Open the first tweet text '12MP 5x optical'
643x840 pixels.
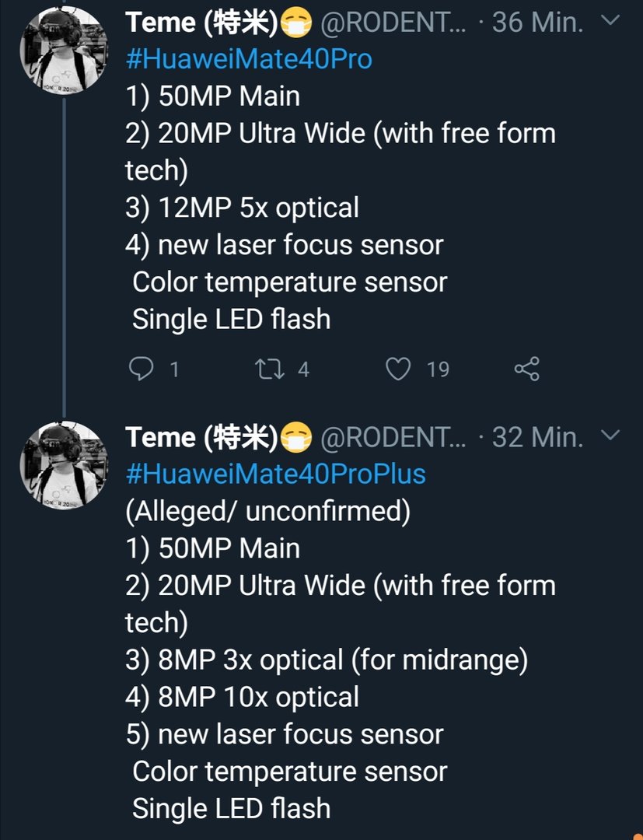point(259,208)
